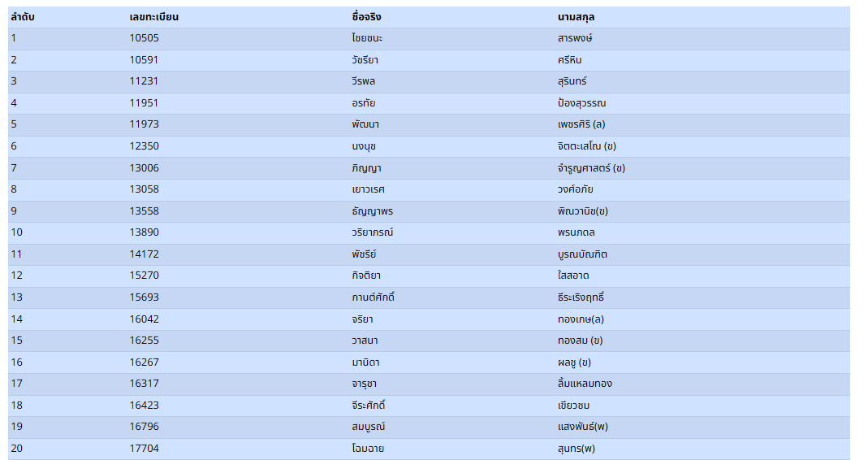The width and height of the screenshot is (868, 460).
Task: Select registration number 10505
Action: 144,38
